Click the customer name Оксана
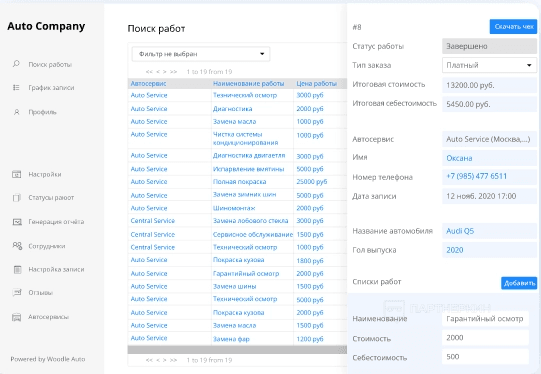 tap(459, 158)
